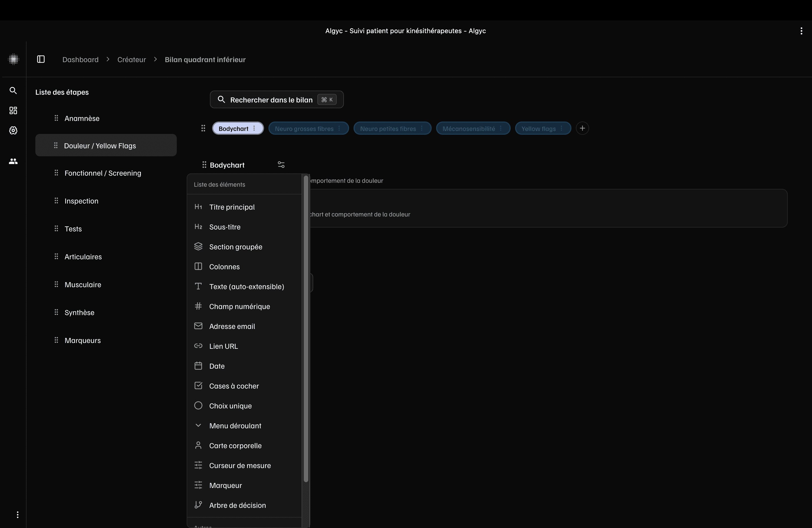The image size is (812, 528).
Task: Switch to Mécanosensibilité tab
Action: [468, 129]
